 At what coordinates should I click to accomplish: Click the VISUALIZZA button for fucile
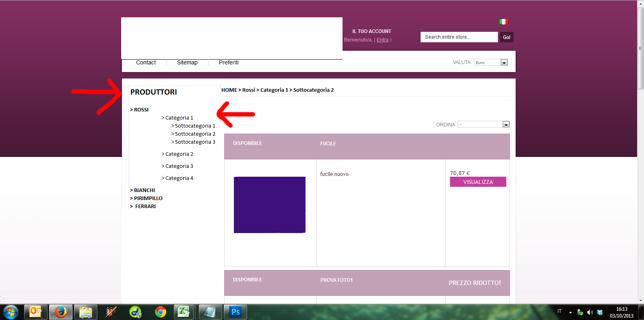(x=478, y=182)
